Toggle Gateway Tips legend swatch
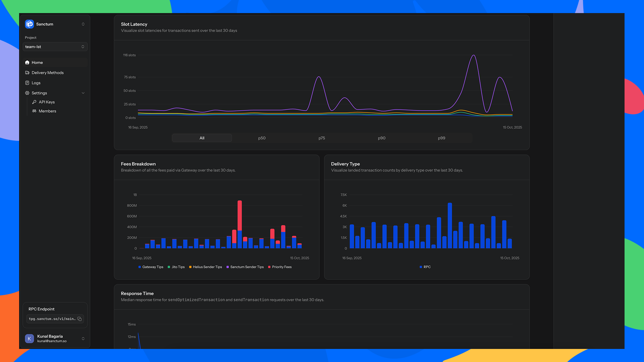Image resolution: width=644 pixels, height=362 pixels. coord(140,267)
